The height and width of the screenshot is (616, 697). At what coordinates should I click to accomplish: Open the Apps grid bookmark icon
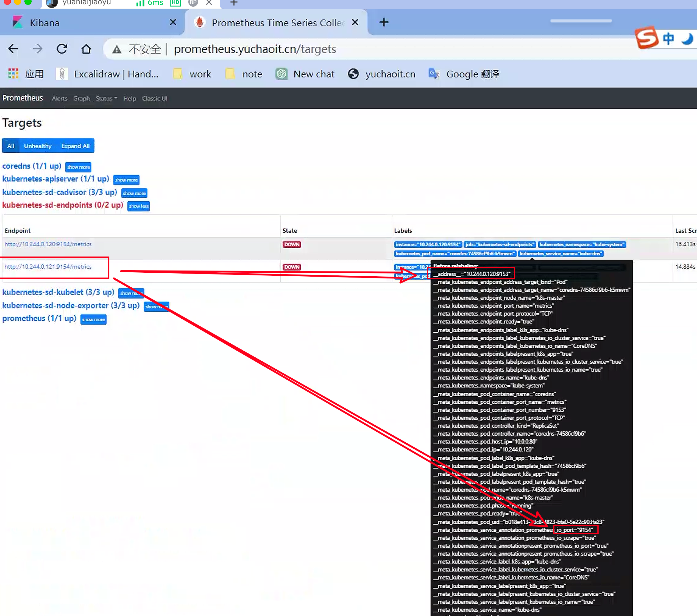[13, 74]
